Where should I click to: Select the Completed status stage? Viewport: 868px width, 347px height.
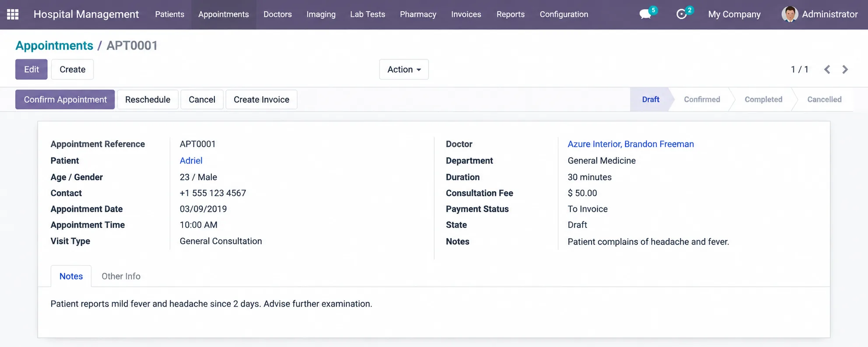coord(763,99)
